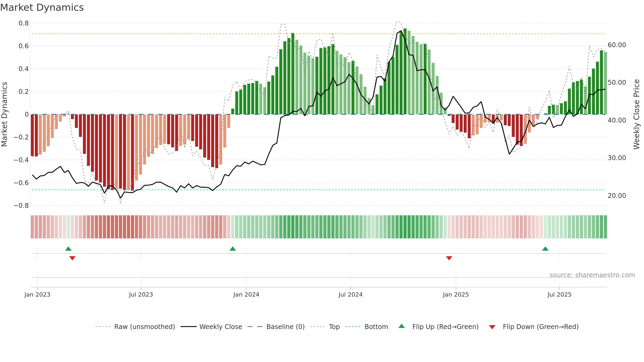The image size is (644, 362).
Task: Click the −0.8 Market Dynamics tick label
Action: [x=21, y=206]
